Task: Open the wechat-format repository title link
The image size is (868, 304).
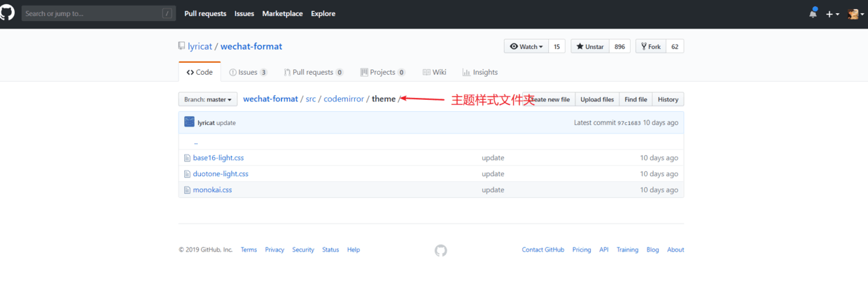Action: (x=251, y=46)
